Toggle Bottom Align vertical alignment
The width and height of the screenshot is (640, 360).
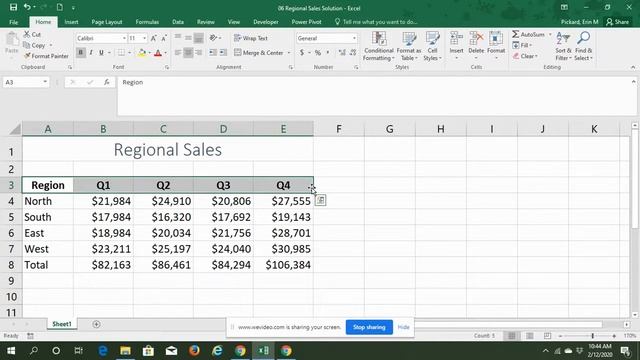click(x=198, y=38)
